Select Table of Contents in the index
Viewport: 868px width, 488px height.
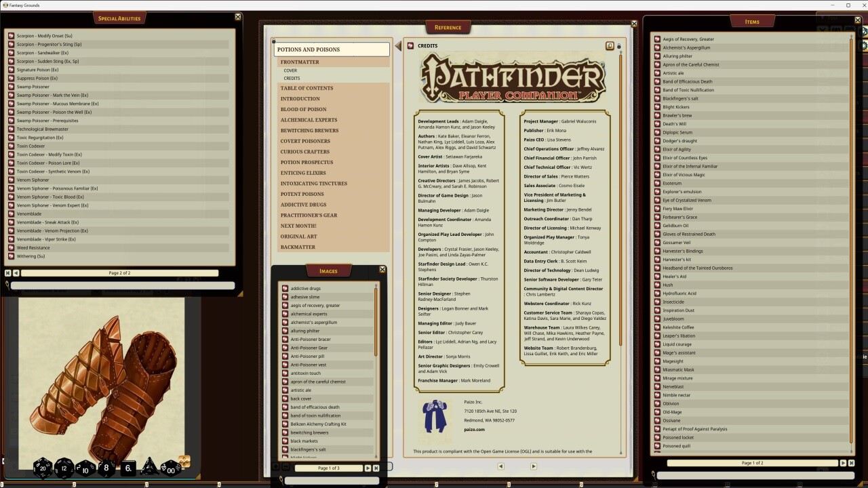(x=307, y=88)
